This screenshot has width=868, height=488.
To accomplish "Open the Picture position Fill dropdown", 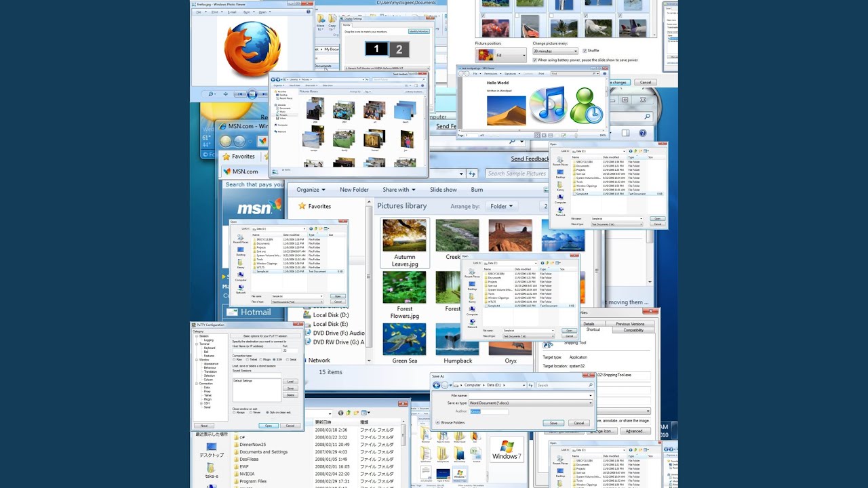I will [501, 54].
